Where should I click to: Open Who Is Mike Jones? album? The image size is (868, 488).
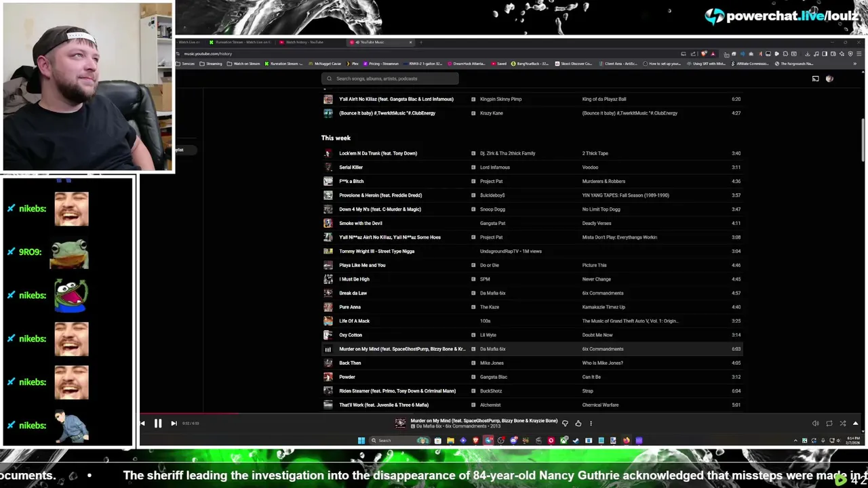(602, 363)
